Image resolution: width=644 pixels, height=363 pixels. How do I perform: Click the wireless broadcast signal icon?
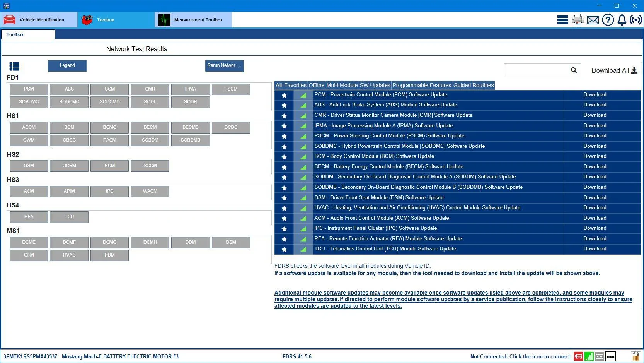[636, 20]
